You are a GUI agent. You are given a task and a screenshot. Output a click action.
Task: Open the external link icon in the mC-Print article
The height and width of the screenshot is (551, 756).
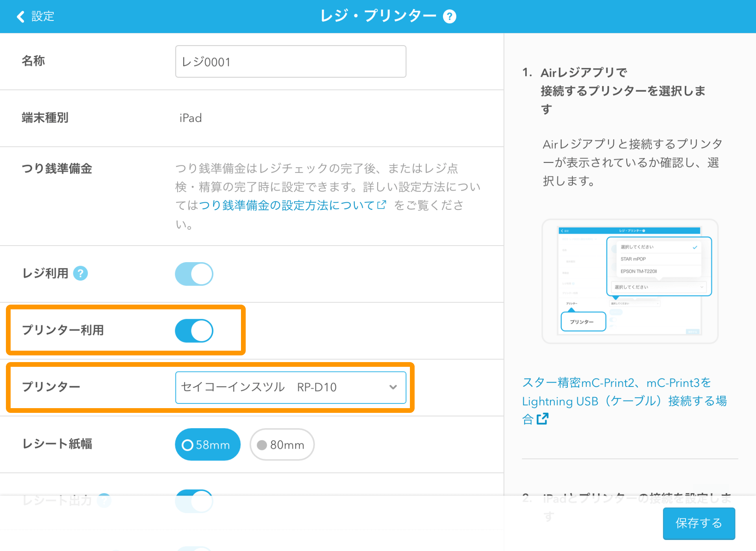pyautogui.click(x=543, y=419)
